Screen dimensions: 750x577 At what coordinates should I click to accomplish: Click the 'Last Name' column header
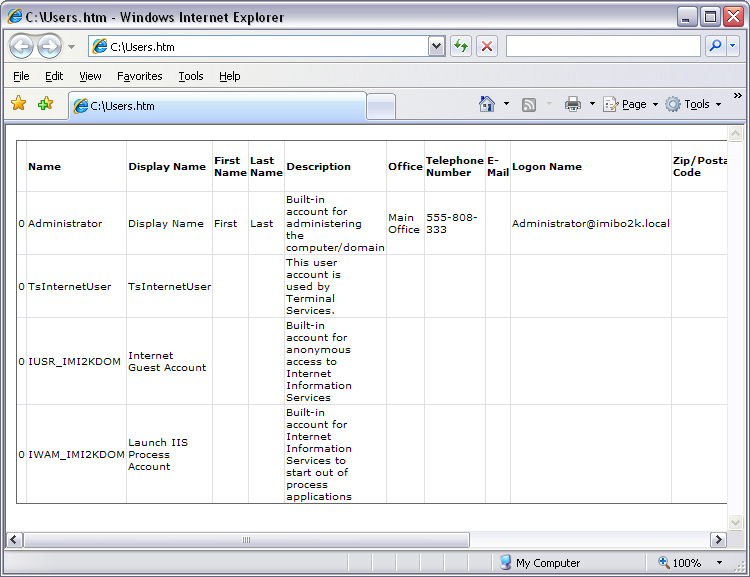coord(266,166)
